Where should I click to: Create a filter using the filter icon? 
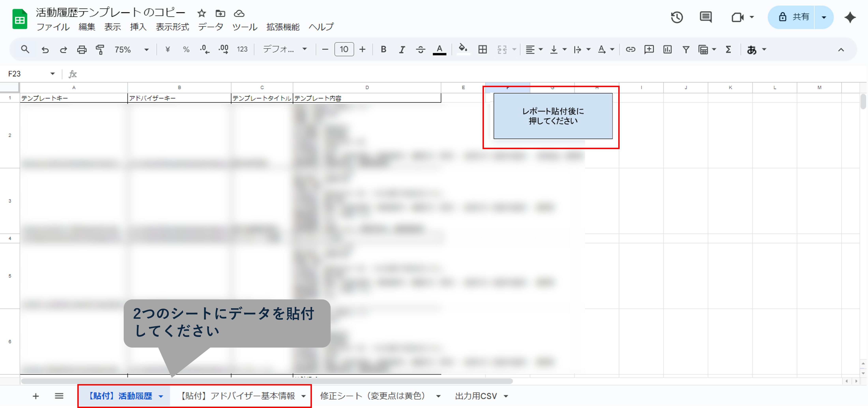click(686, 49)
